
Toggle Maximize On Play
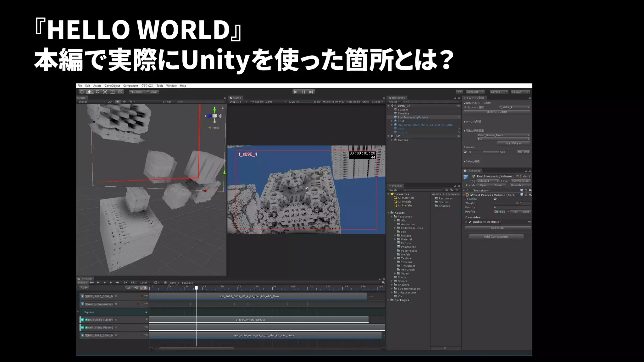[333, 102]
